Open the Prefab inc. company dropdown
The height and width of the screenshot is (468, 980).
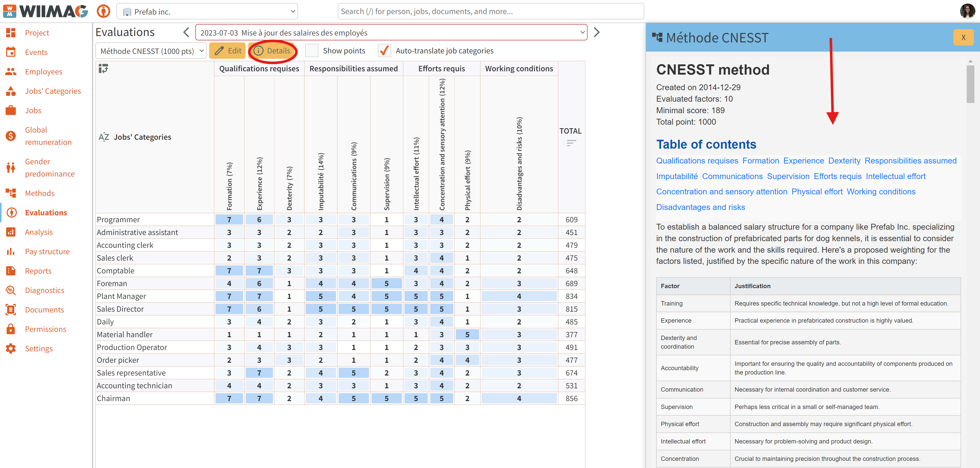click(x=207, y=11)
